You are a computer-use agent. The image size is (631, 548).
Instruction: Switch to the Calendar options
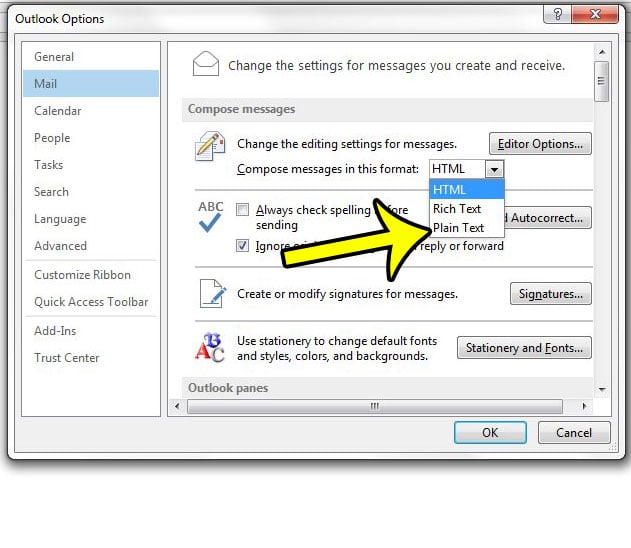click(x=91, y=111)
